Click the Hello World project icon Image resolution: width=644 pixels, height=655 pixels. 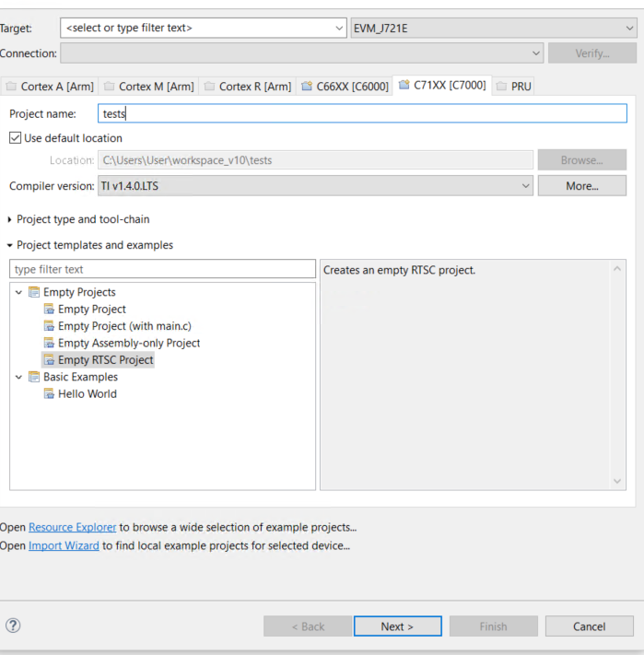(49, 394)
